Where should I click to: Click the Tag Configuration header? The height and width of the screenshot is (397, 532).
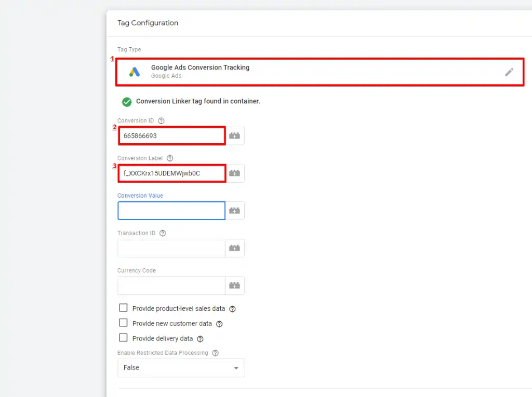pyautogui.click(x=148, y=23)
